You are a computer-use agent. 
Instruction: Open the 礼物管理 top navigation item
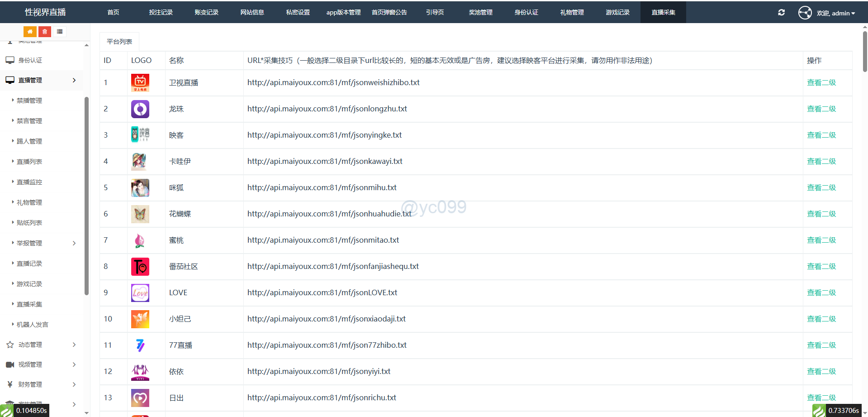tap(572, 12)
